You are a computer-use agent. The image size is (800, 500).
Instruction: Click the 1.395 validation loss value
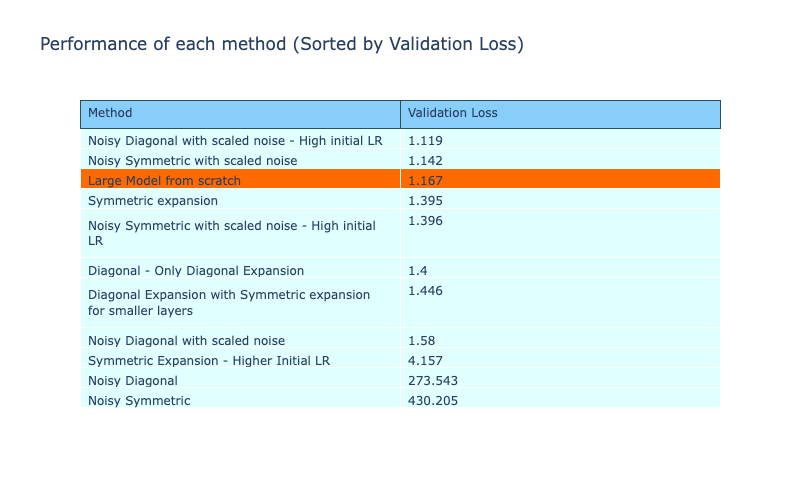tap(425, 200)
